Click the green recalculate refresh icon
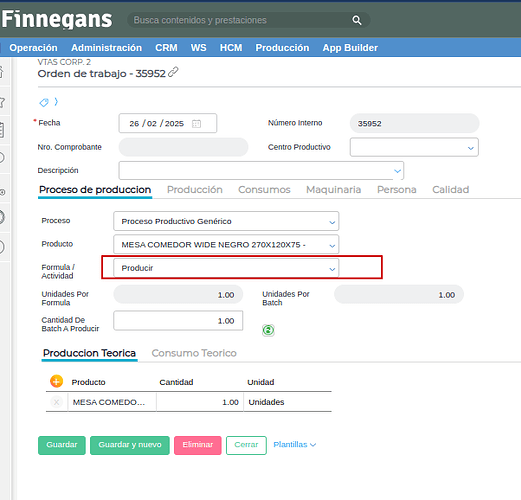The width and height of the screenshot is (521, 500). pos(268,330)
